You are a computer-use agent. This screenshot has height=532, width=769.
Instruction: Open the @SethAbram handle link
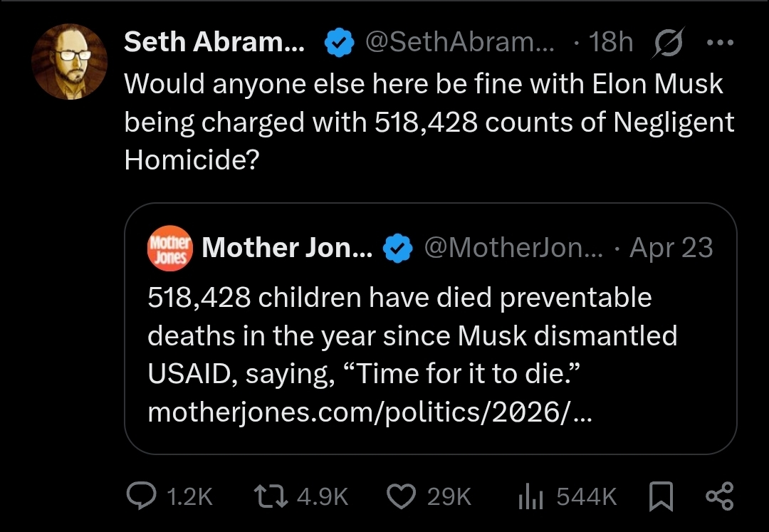click(x=461, y=43)
